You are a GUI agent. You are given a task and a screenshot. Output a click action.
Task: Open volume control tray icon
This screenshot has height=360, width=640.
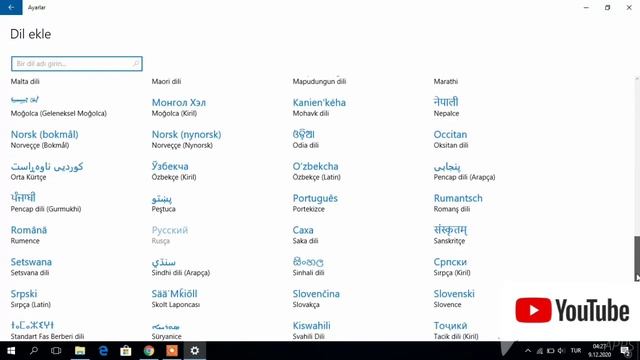[x=561, y=351]
